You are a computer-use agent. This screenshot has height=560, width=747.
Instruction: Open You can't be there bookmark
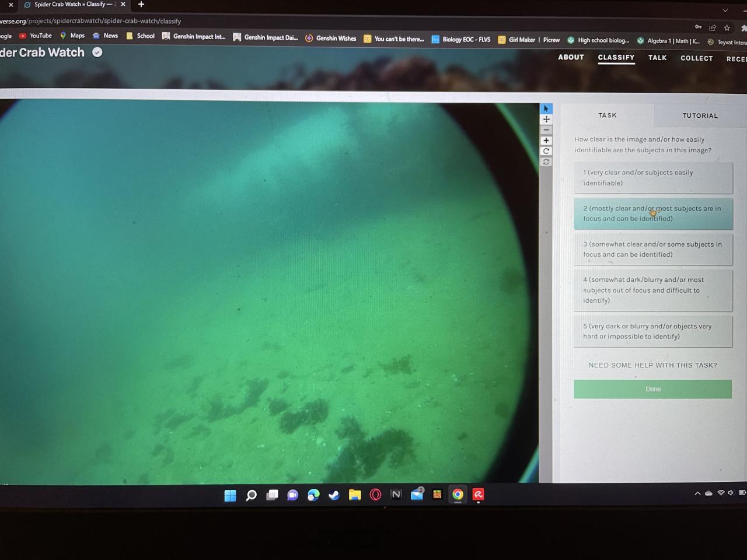394,39
